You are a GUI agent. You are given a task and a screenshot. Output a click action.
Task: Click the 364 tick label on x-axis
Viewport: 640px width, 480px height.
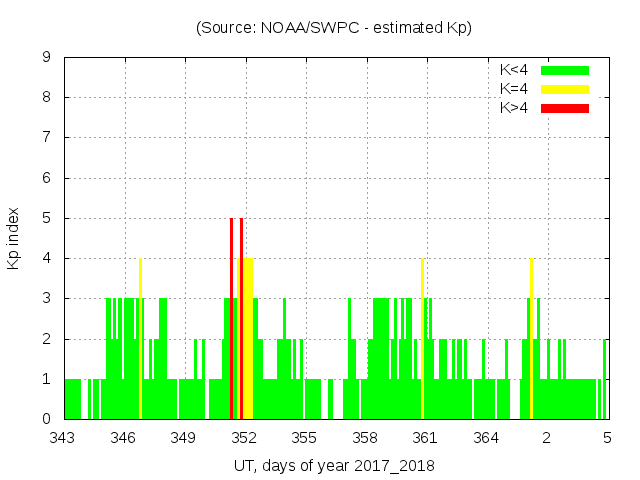(485, 437)
